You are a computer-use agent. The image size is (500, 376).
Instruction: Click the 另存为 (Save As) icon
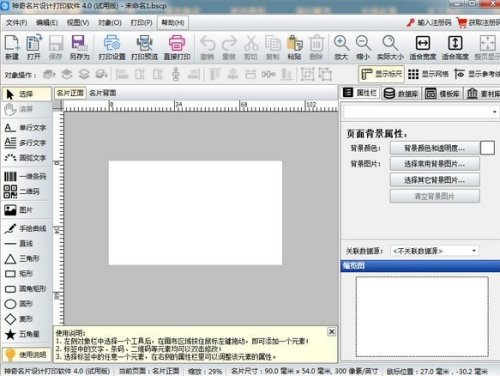[x=79, y=47]
